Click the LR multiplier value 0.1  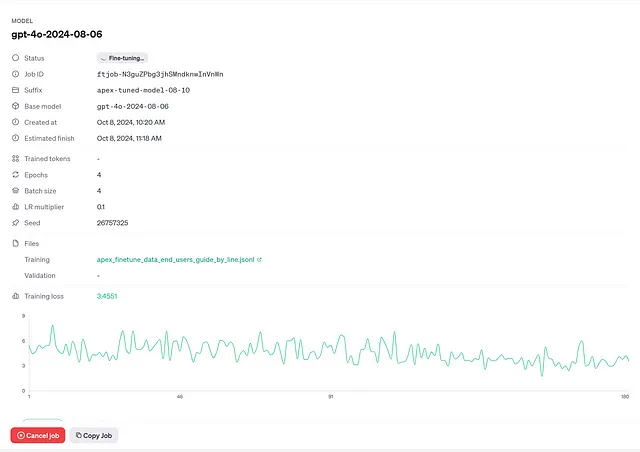101,207
